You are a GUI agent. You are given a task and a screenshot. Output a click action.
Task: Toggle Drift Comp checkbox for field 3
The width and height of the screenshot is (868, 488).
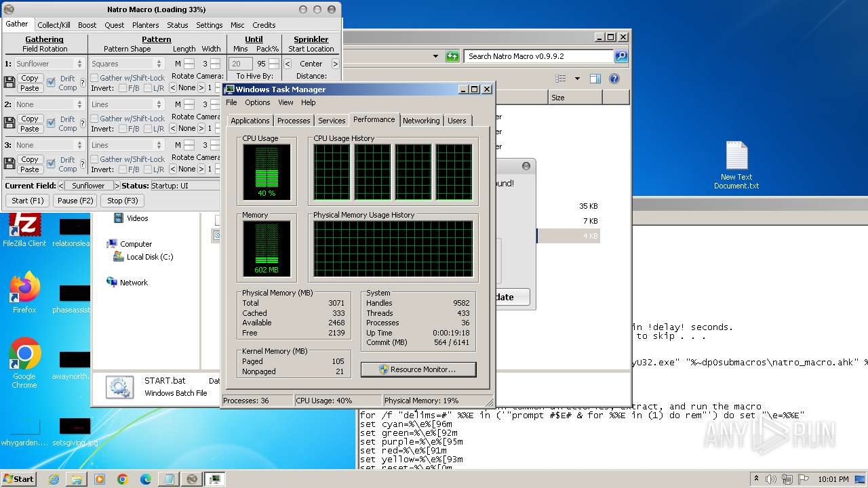(x=51, y=164)
